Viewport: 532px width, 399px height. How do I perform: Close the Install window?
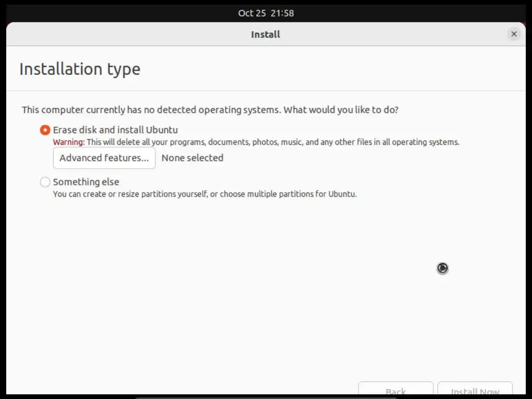tap(514, 34)
